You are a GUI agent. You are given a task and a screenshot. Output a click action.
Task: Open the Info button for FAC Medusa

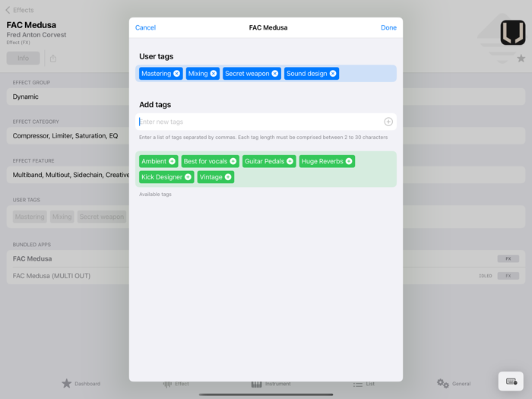[x=23, y=59]
